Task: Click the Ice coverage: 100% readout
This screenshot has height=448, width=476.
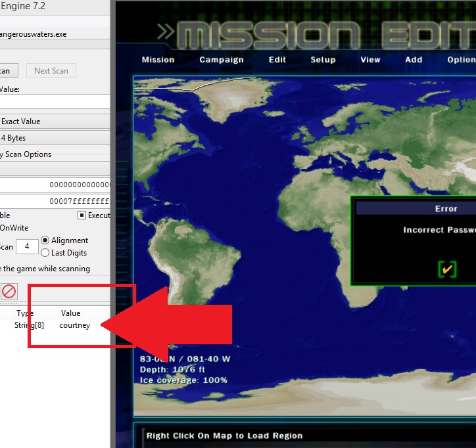Action: coord(183,380)
